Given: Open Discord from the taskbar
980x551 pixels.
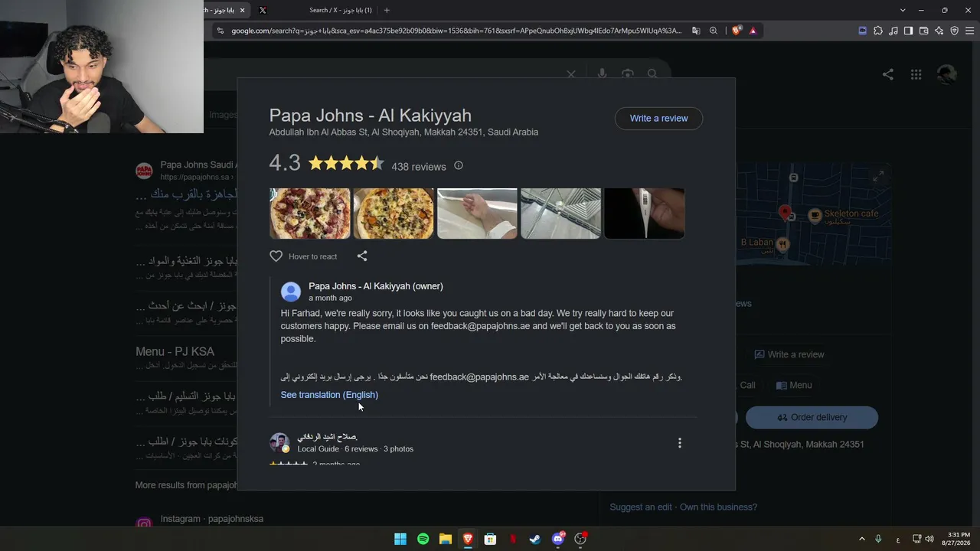Looking at the screenshot, I should 558,539.
